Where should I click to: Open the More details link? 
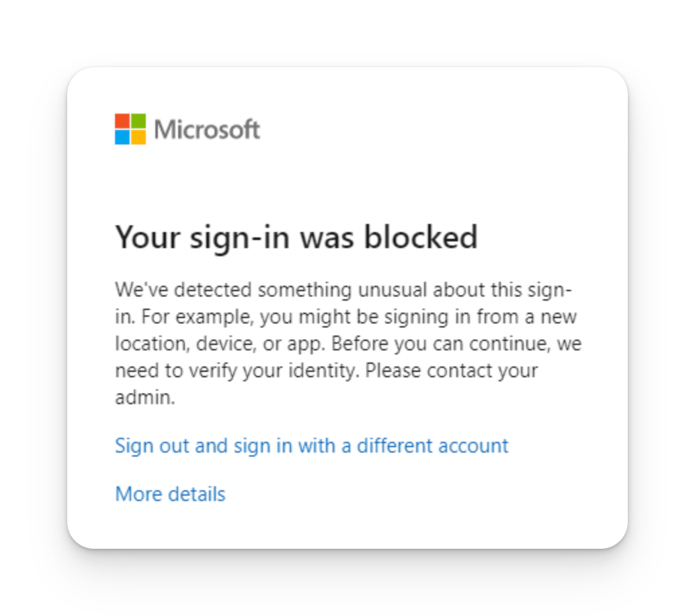[x=170, y=494]
